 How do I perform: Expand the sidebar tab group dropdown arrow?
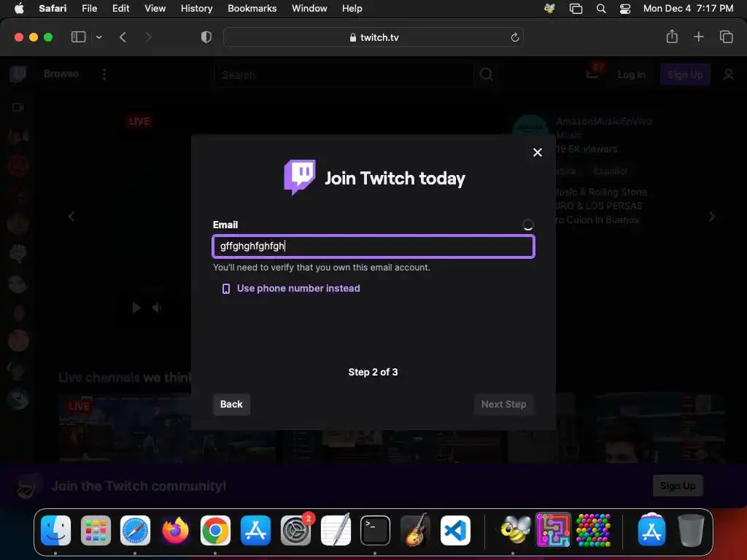click(x=98, y=36)
